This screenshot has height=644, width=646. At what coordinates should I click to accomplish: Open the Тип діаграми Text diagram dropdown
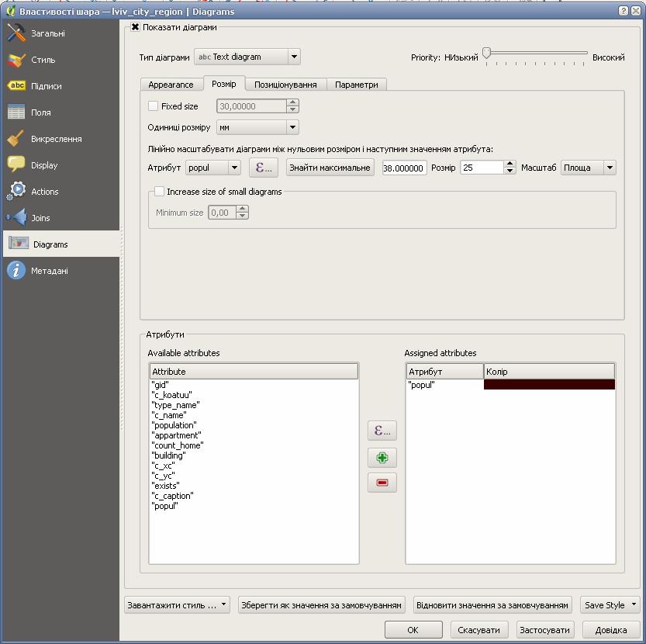(x=247, y=57)
